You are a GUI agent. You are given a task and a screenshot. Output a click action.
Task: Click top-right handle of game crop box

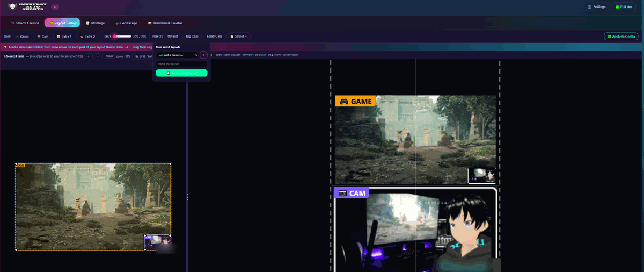(x=171, y=163)
